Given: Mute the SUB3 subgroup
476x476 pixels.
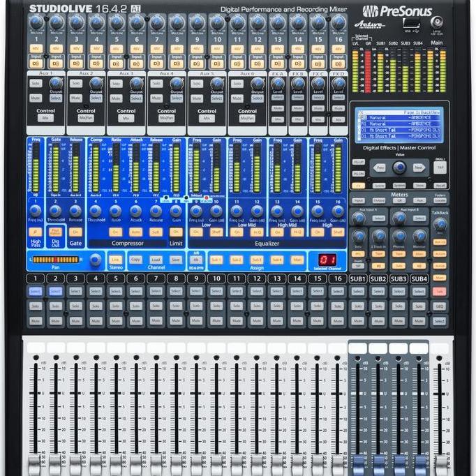Looking at the screenshot, I should (x=399, y=320).
